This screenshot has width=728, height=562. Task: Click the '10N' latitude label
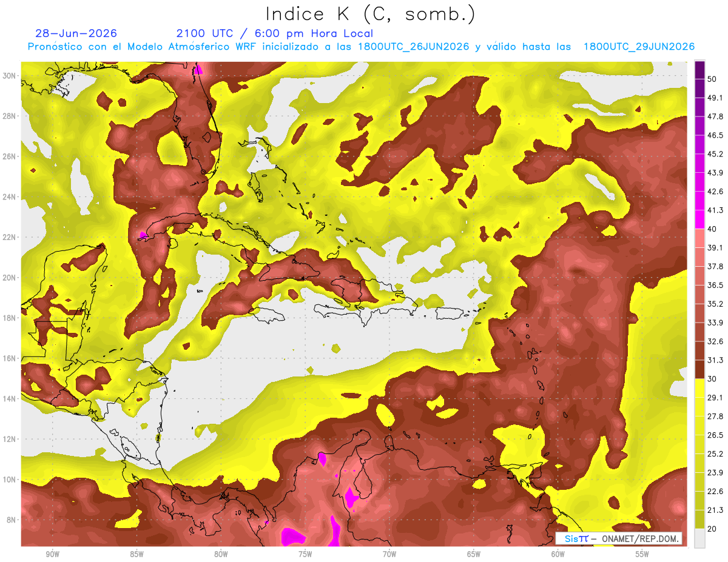[9, 480]
